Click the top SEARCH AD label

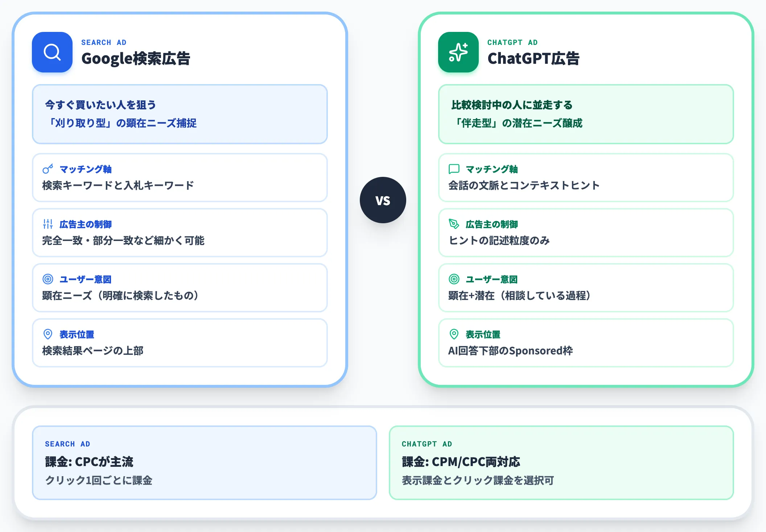click(104, 42)
